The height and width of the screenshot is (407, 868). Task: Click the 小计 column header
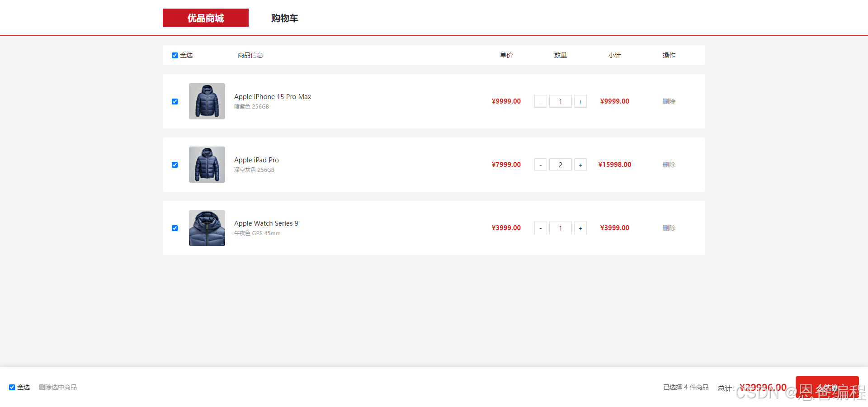[615, 55]
